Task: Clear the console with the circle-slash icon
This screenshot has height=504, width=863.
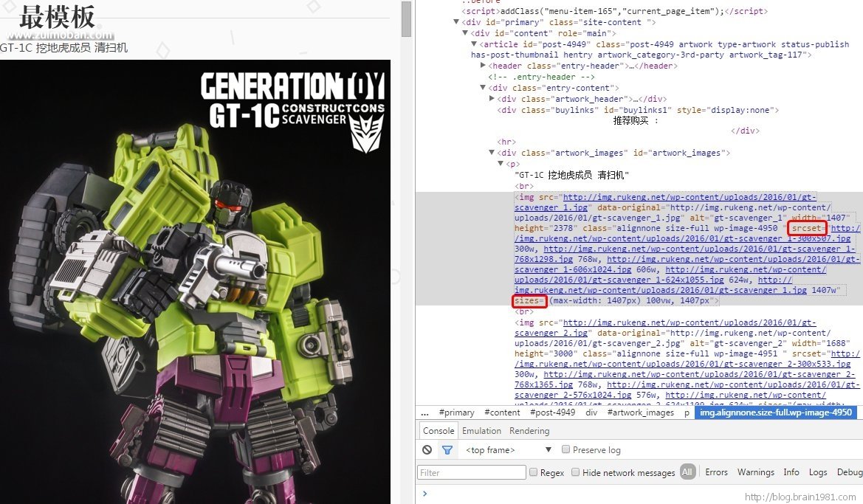Action: 427,450
